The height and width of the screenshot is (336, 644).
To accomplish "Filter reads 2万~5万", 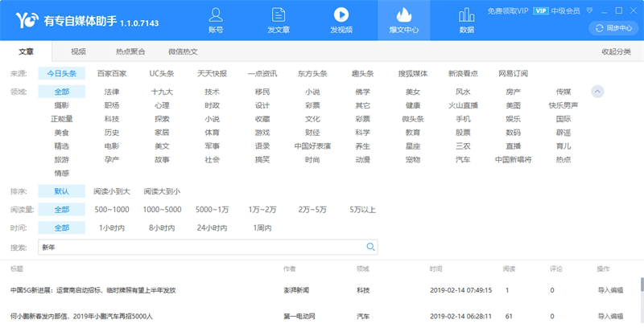I will (312, 210).
